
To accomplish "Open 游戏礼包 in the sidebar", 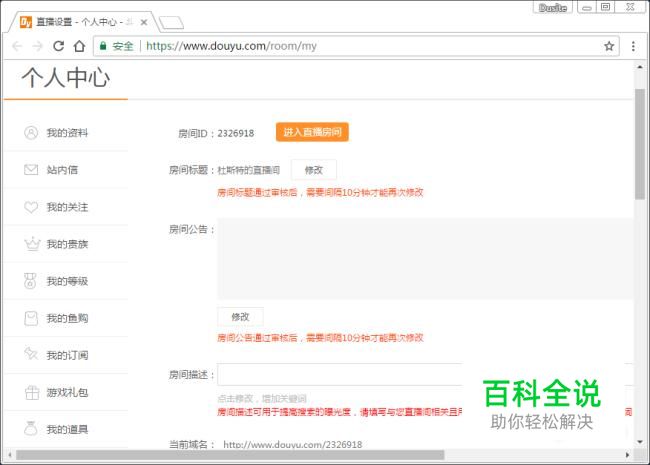I will pyautogui.click(x=66, y=392).
